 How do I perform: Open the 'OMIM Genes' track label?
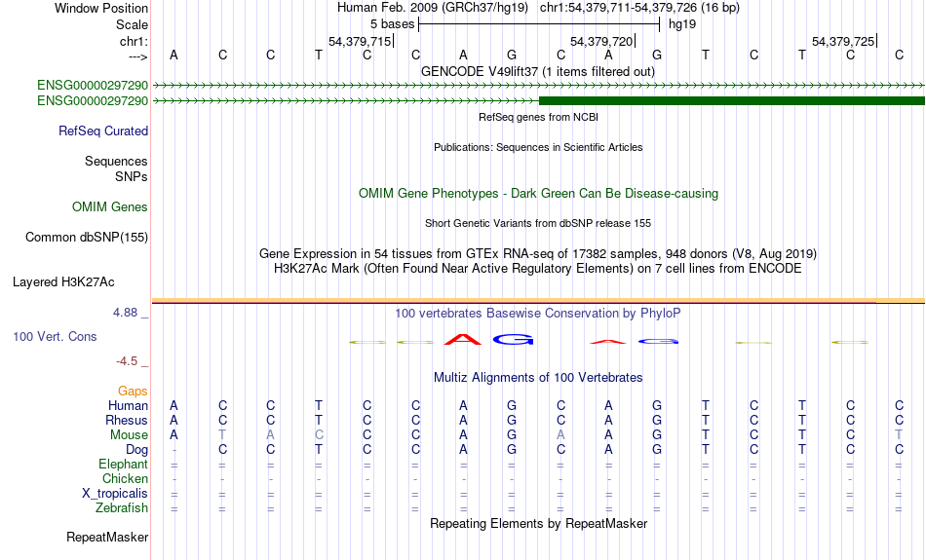(x=110, y=207)
